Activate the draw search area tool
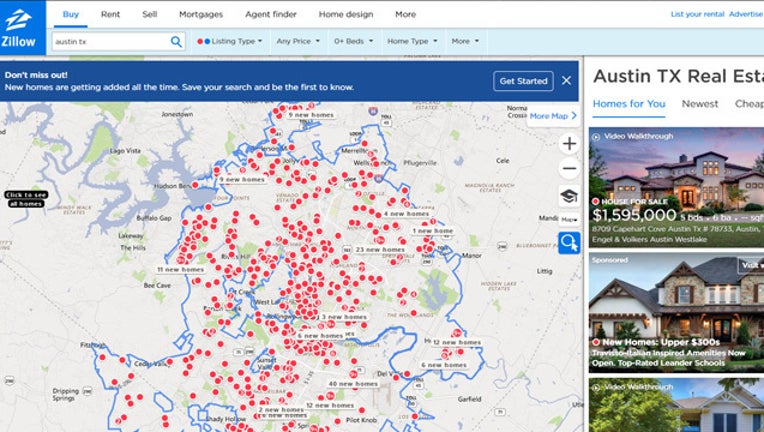The width and height of the screenshot is (764, 432). [x=569, y=242]
